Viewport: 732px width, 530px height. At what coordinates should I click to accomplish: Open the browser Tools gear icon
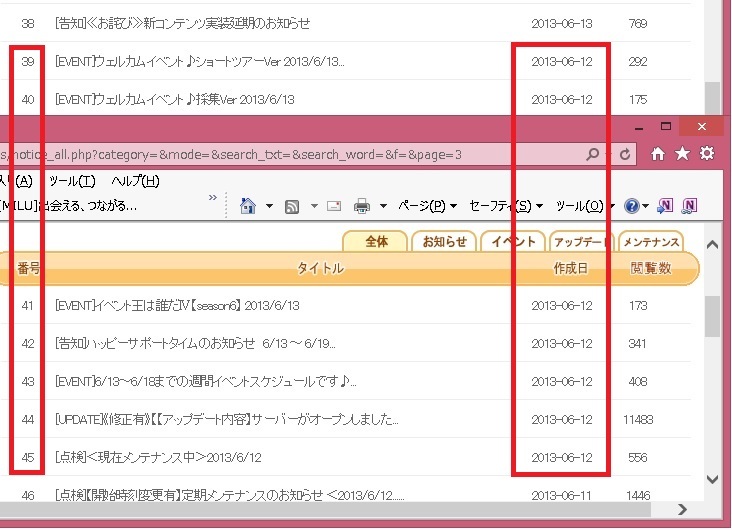707,154
